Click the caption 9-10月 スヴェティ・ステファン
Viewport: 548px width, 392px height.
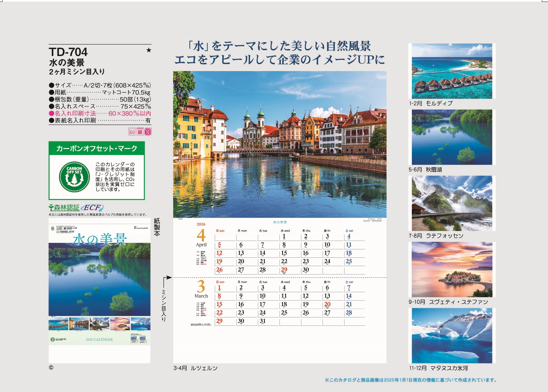(x=448, y=302)
